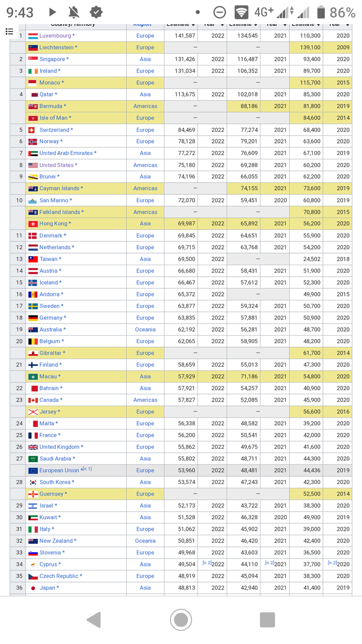Screen dimensions: 362x644
Task: Tap the Android recent apps square button
Action: point(267,620)
